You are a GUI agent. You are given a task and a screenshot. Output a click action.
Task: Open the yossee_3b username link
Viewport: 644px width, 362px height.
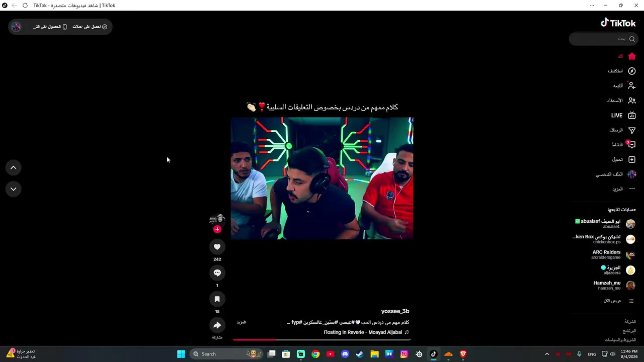pos(395,311)
